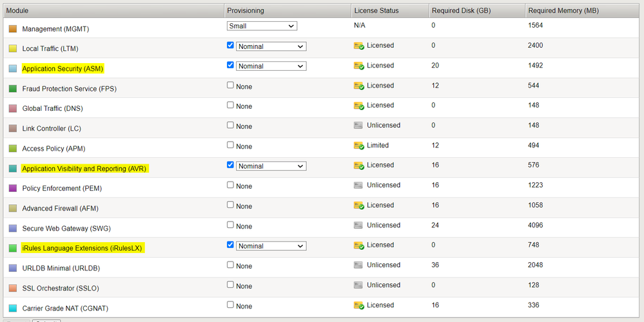This screenshot has height=322, width=644.
Task: Click the licensed icon for Carrier Grade NAT
Action: tap(359, 306)
